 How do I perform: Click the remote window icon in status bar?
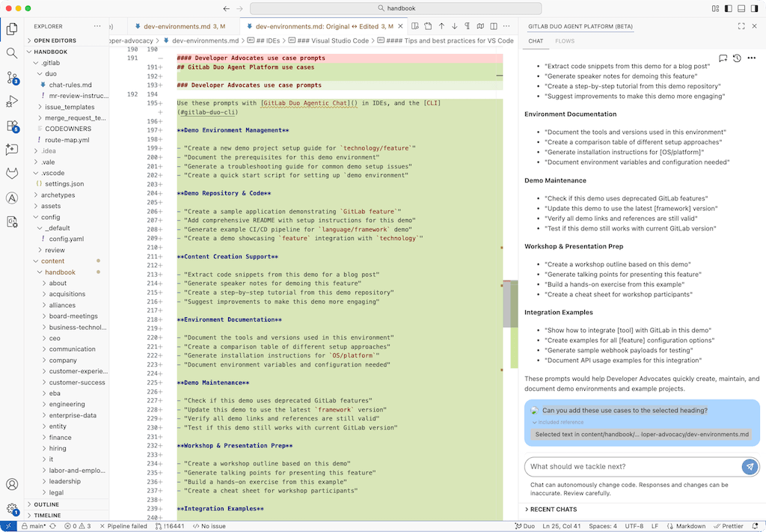click(x=8, y=526)
